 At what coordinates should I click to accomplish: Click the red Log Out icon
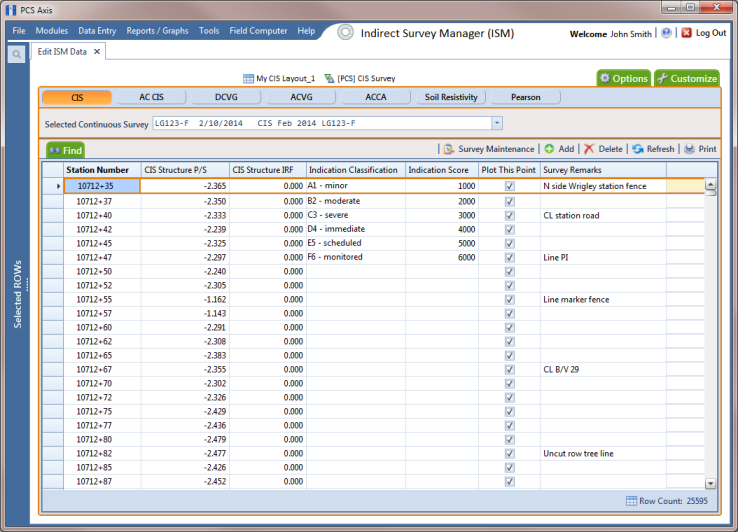pos(687,33)
